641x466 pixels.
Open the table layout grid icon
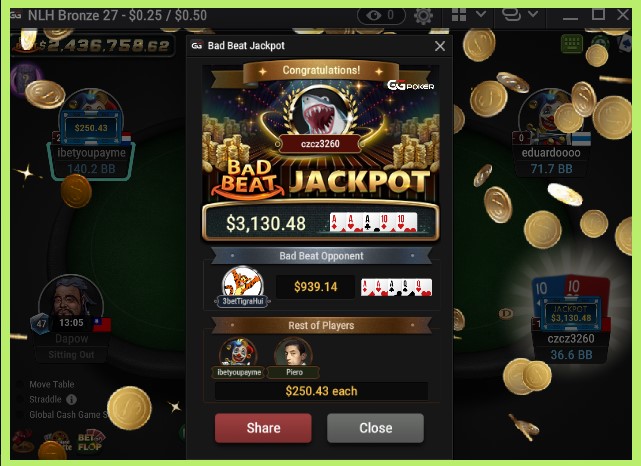pos(459,15)
